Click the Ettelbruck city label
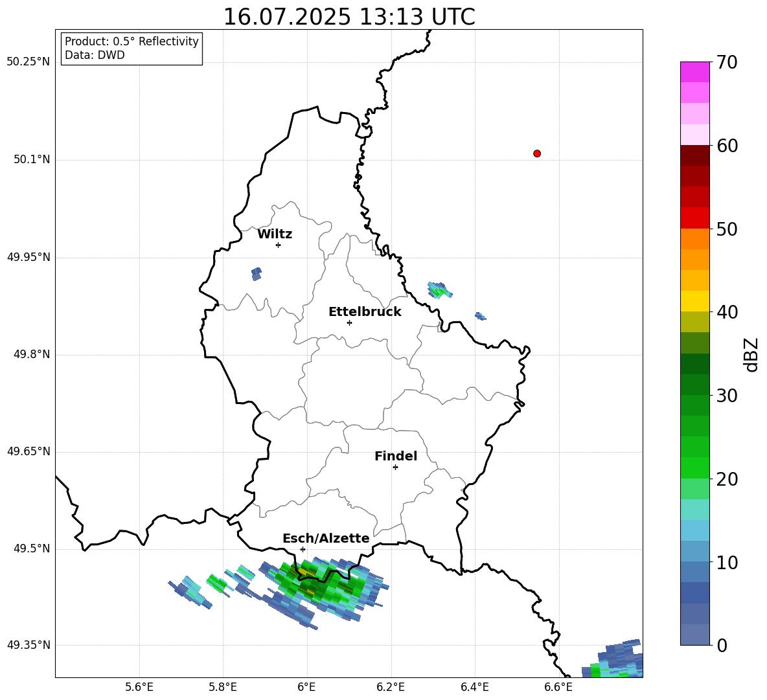This screenshot has height=700, width=767. [365, 312]
